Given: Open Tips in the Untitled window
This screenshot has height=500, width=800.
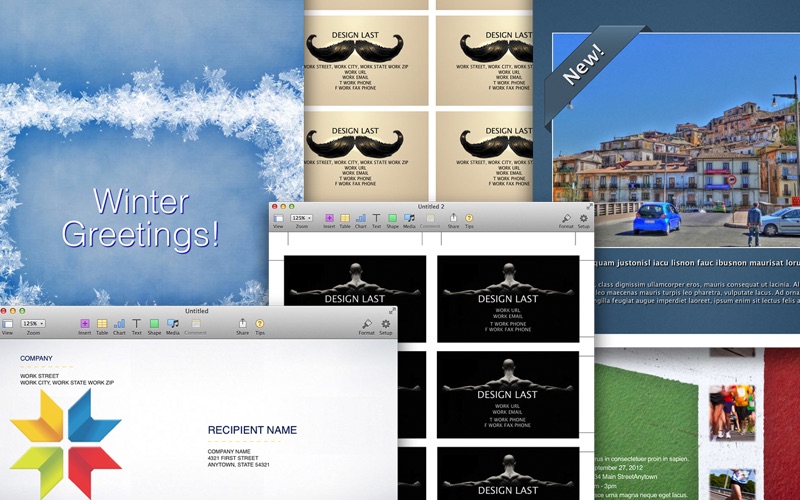Looking at the screenshot, I should pyautogui.click(x=260, y=324).
